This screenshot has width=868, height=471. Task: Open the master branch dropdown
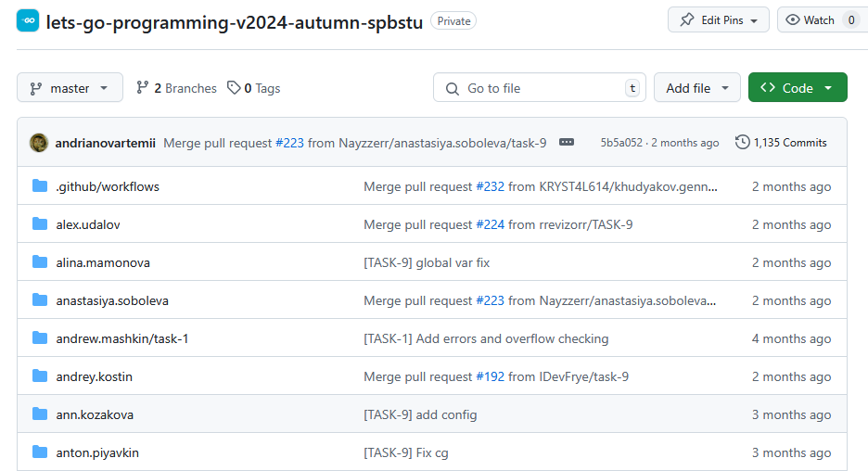click(x=70, y=88)
